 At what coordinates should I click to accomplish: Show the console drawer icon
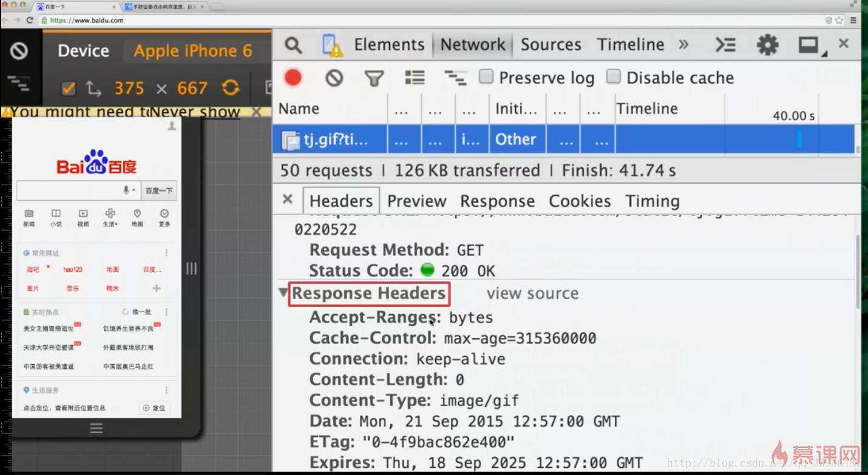(725, 45)
